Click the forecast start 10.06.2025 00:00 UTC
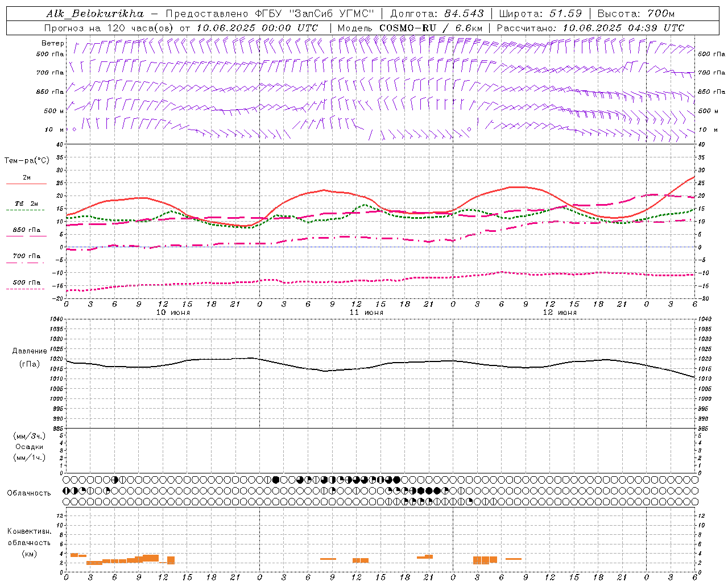The width and height of the screenshot is (728, 582). pos(257,28)
